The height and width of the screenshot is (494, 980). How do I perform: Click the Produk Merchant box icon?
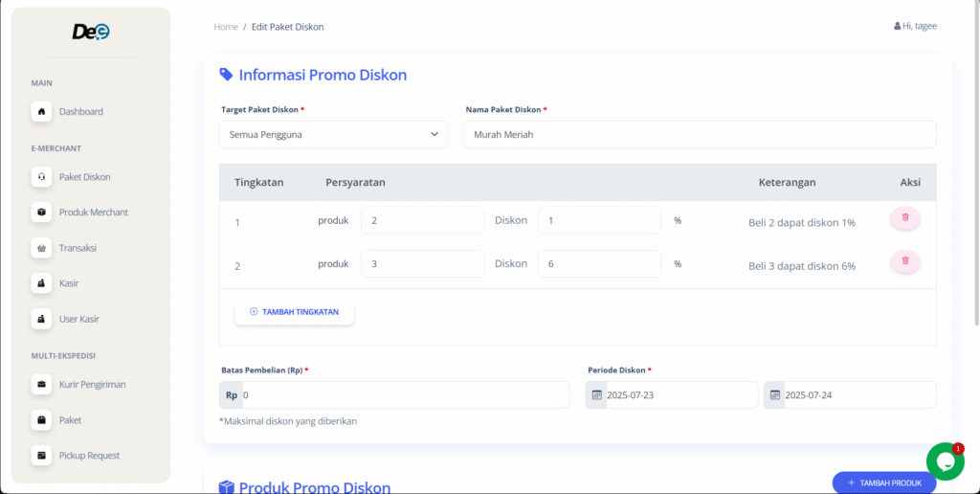click(x=41, y=213)
